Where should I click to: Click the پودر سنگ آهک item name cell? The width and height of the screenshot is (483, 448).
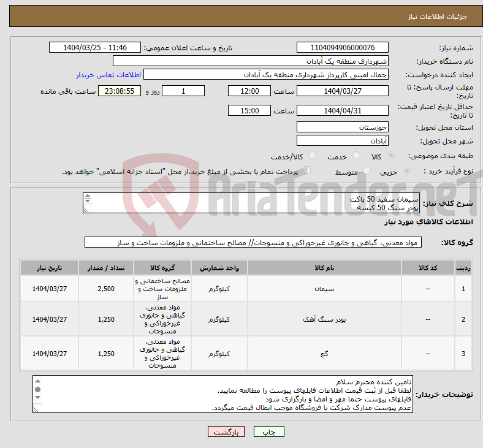(324, 319)
